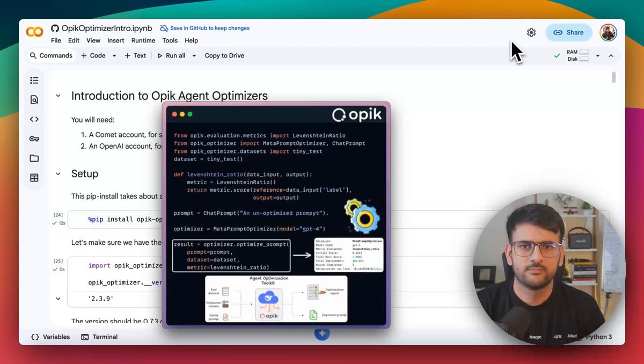The image size is (644, 364).
Task: Collapse the output of cell 25
Action: (x=58, y=299)
